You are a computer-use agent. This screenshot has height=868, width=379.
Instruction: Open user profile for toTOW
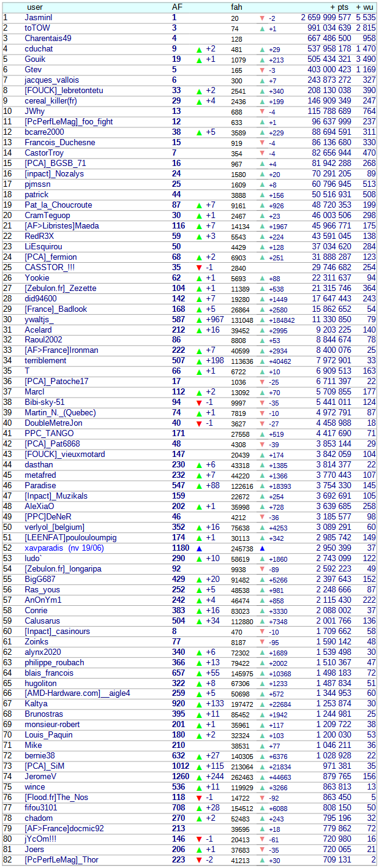(x=38, y=28)
